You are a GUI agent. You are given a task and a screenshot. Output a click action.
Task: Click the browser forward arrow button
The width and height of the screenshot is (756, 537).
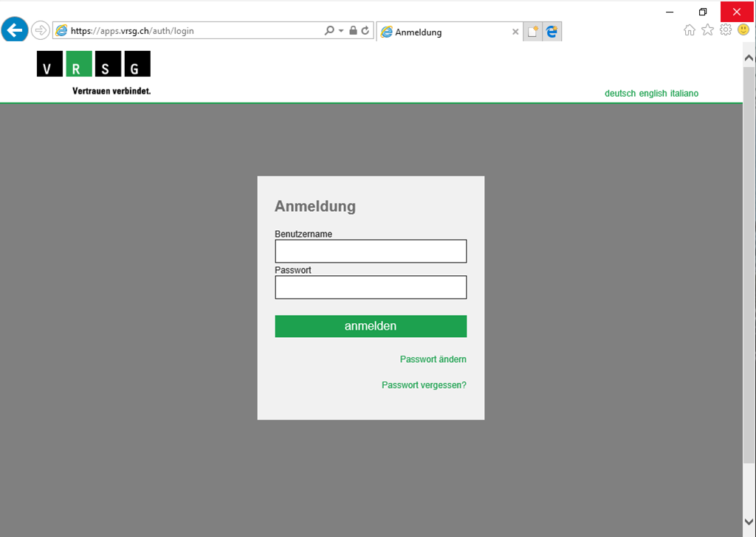click(41, 30)
